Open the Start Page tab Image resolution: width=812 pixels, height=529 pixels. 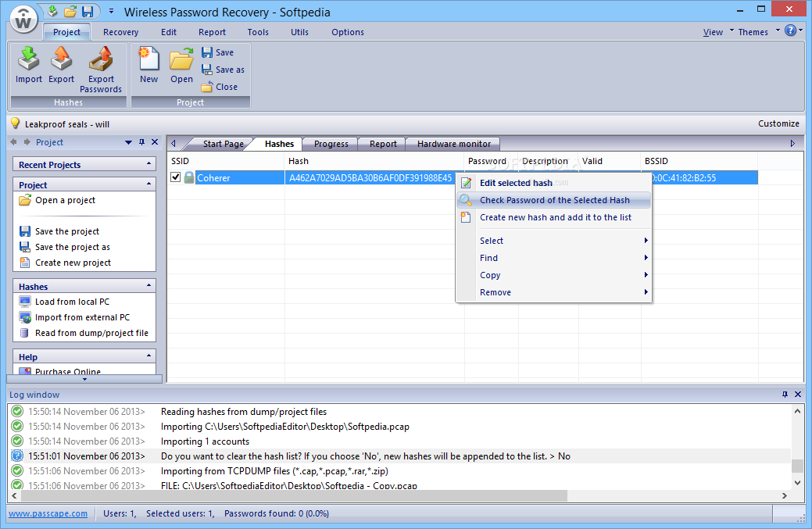(224, 144)
